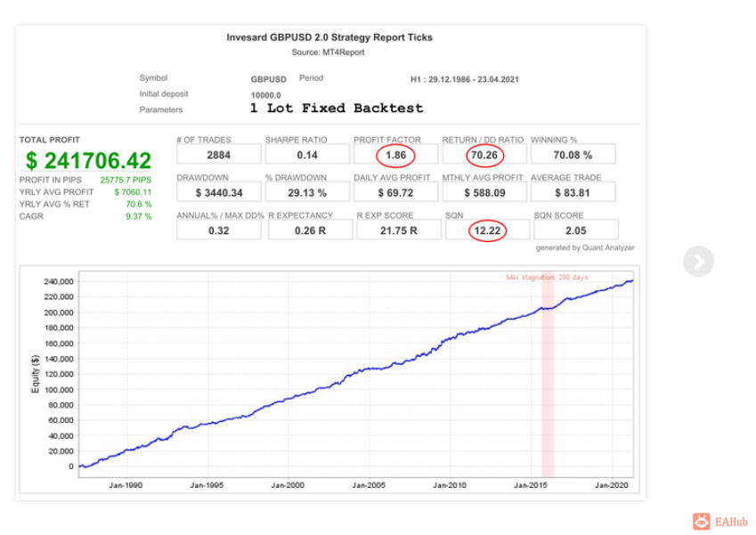756x535 pixels.
Task: Click the % drawdown value 29.13 %
Action: [307, 193]
